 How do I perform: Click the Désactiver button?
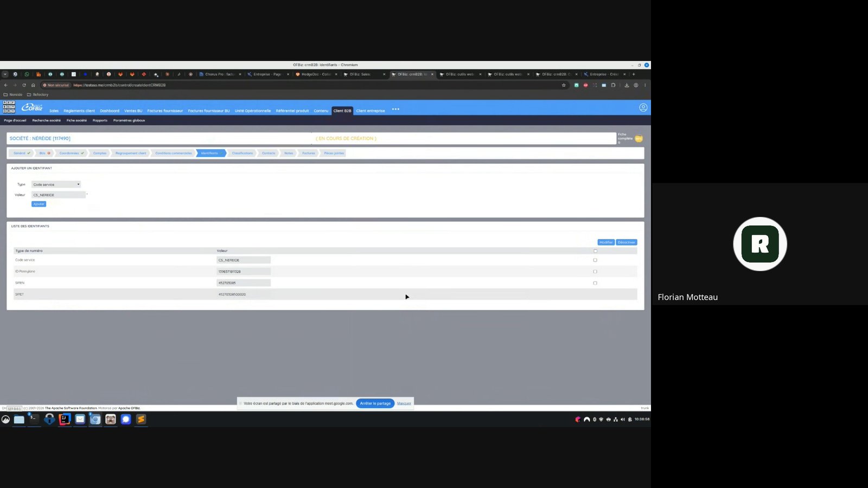(626, 242)
